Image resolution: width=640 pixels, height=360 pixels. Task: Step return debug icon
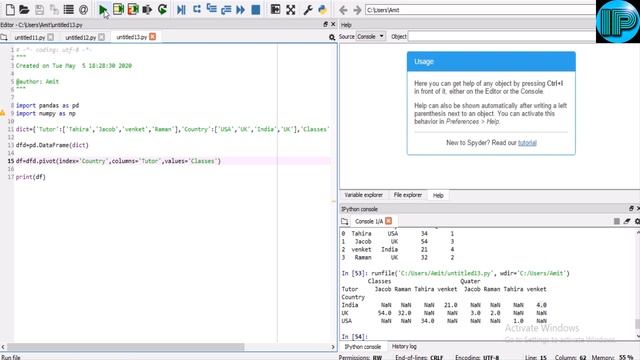click(x=226, y=9)
